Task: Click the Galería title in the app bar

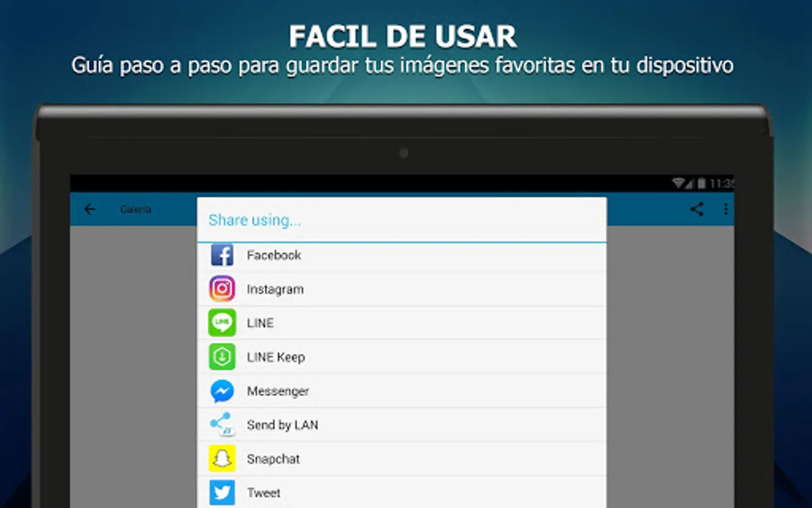Action: 136,209
